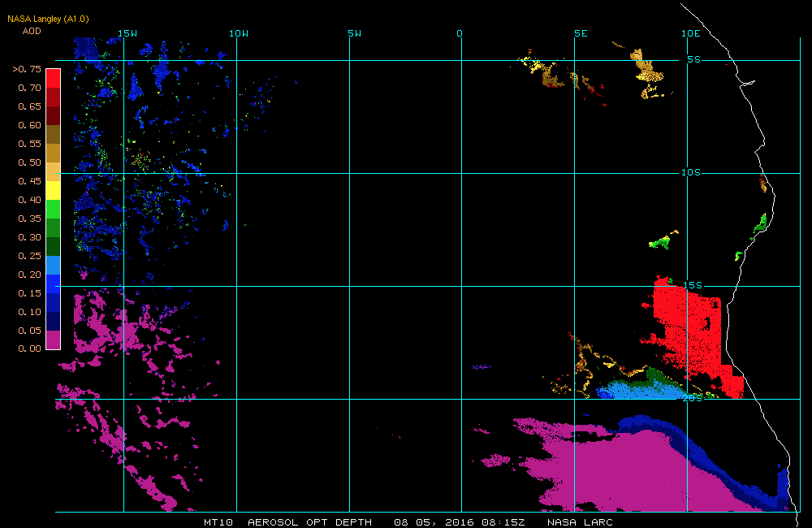Screen dimensions: 812x528
Task: Click the 0.15 legend value
Action: coord(29,293)
